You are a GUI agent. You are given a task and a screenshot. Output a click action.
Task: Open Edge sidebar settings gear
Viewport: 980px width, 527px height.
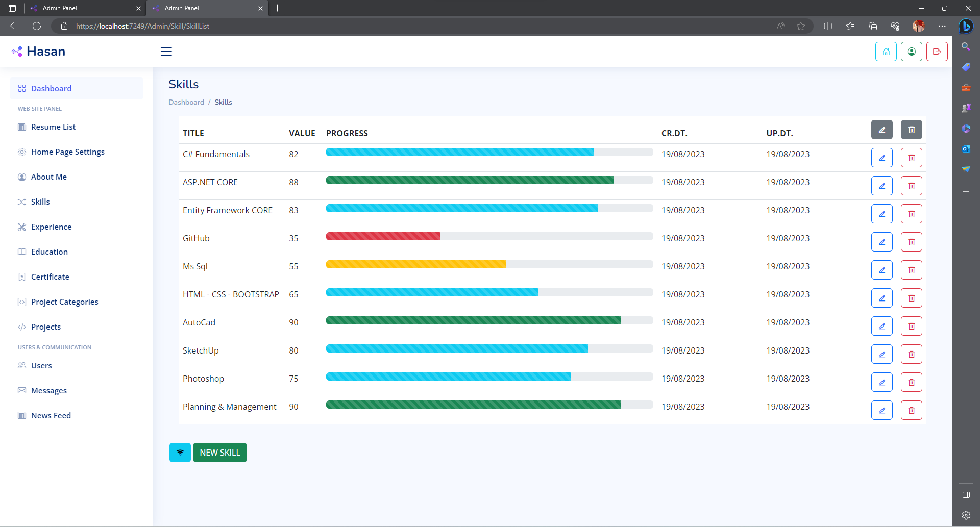pyautogui.click(x=966, y=515)
